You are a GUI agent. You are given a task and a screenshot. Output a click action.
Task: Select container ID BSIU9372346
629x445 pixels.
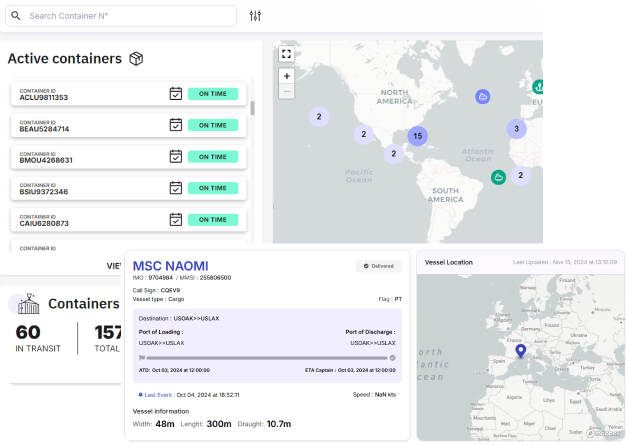point(44,191)
